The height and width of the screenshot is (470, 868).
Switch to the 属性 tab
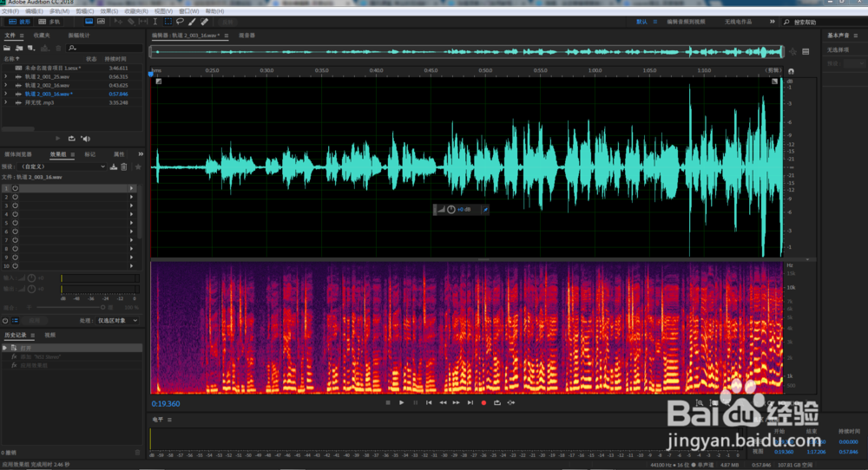119,154
